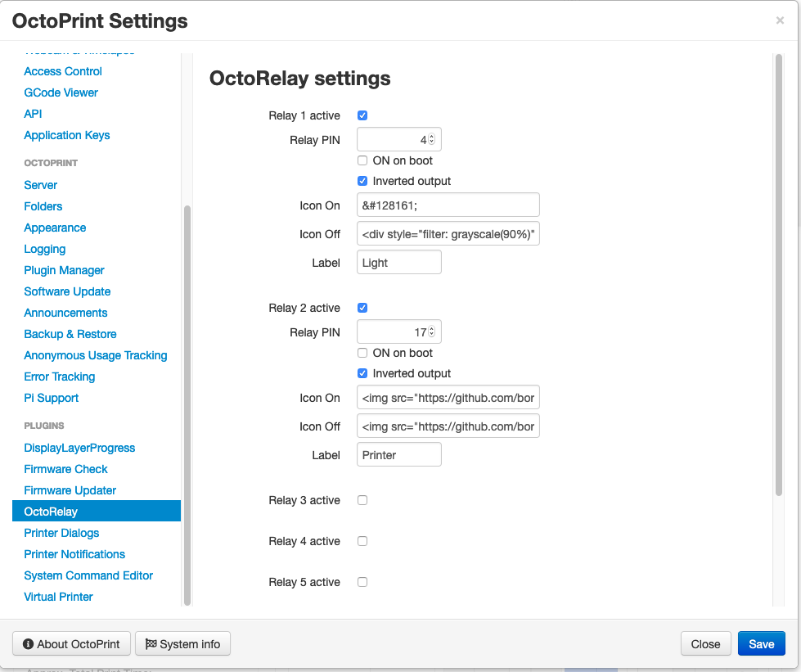Uncheck Relay 2 active checkbox
The width and height of the screenshot is (801, 672).
click(362, 308)
